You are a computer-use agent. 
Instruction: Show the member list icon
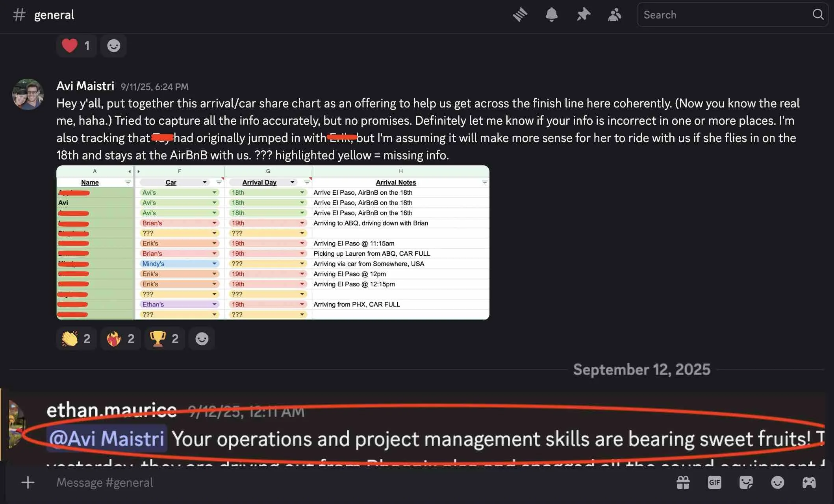[x=614, y=15]
